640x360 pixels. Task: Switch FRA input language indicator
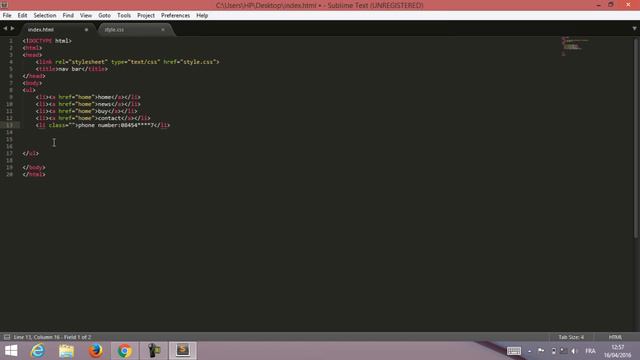(590, 351)
